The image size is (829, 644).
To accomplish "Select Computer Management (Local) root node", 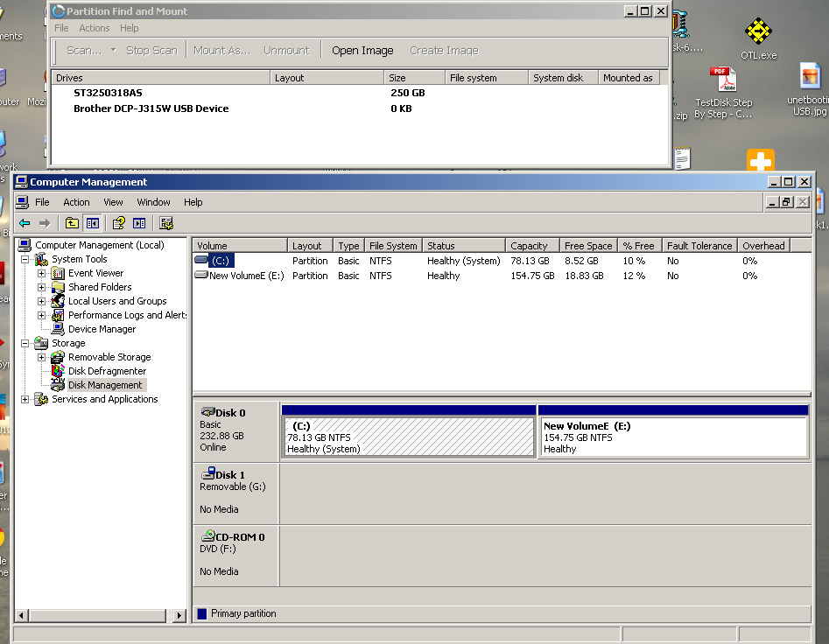I will coord(100,245).
